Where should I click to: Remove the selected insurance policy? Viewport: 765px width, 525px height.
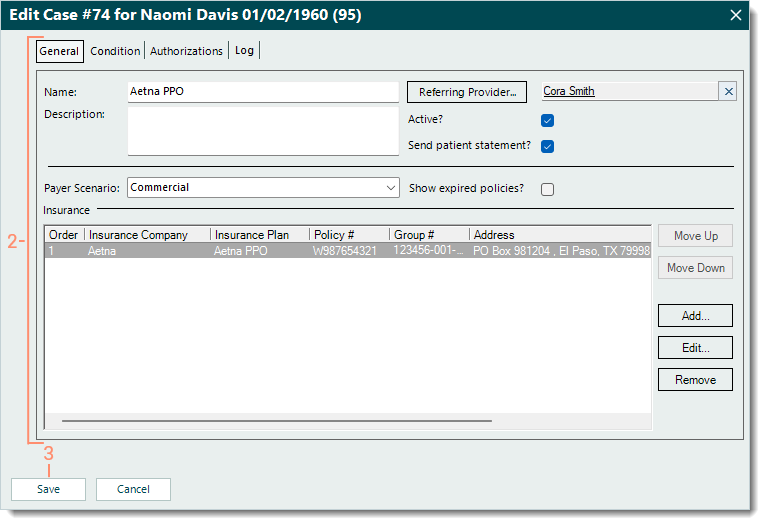[x=695, y=380]
